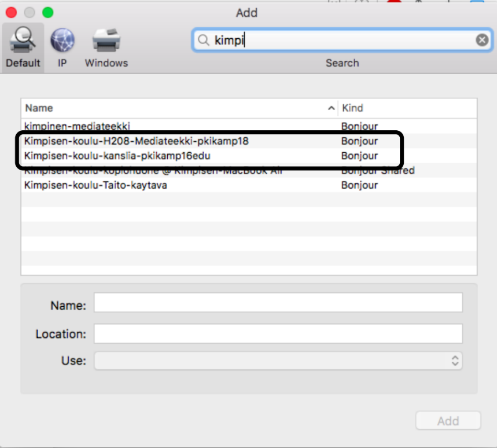Pick the Kimpisen-koulu-kopiohuone shared printer row
Image resolution: width=497 pixels, height=448 pixels.
click(153, 171)
